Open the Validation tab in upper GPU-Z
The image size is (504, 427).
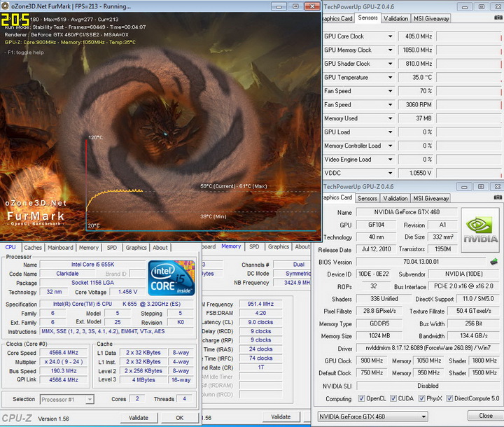(x=395, y=19)
